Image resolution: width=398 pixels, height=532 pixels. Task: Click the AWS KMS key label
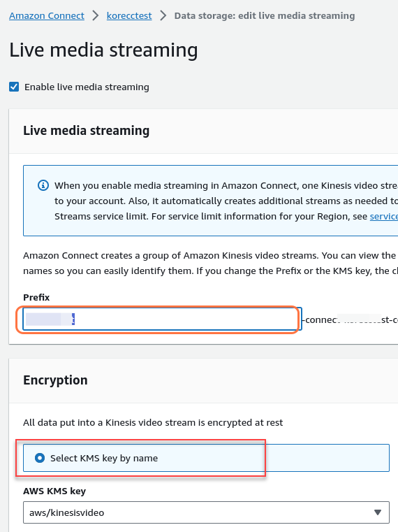[x=54, y=491]
